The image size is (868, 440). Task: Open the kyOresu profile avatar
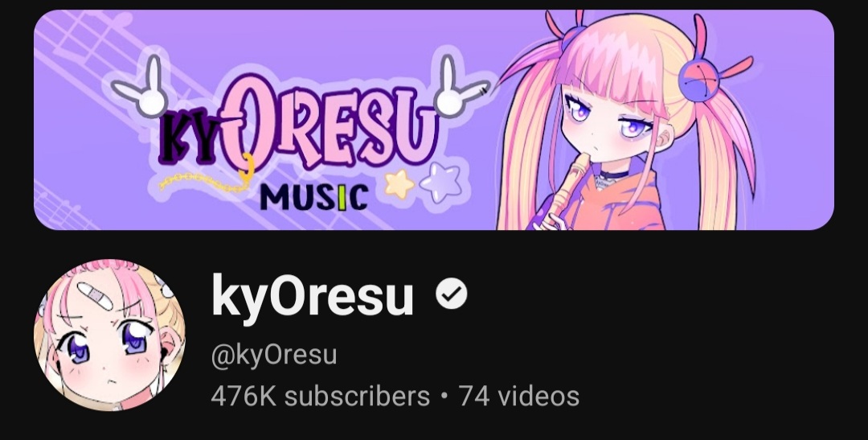(109, 335)
